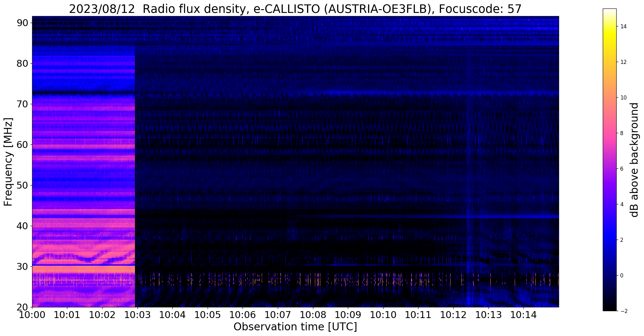Click the 20 MHz frequency tick label
Image resolution: width=644 pixels, height=336 pixels.
22,307
